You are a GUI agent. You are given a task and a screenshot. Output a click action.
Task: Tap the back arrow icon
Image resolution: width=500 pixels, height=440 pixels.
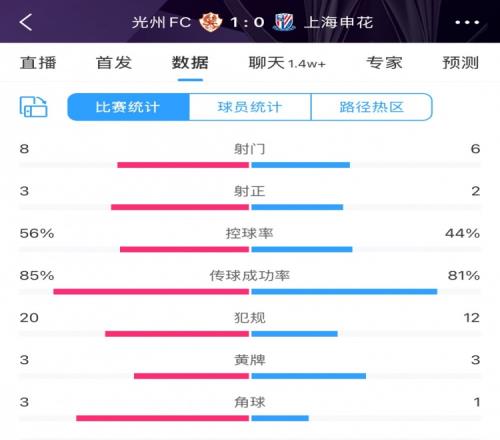(x=26, y=22)
